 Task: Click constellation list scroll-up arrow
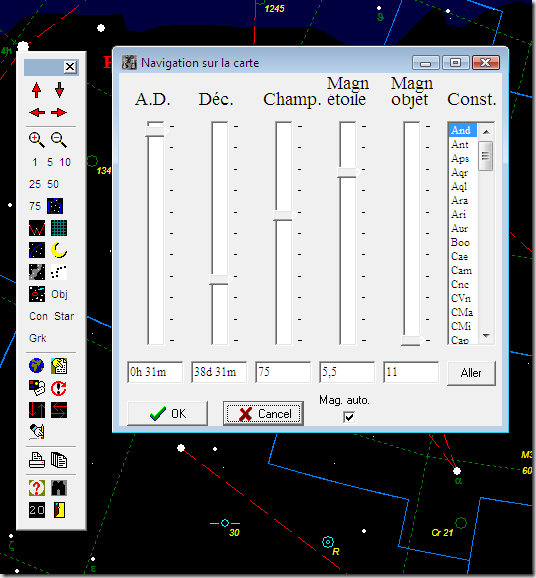(x=486, y=132)
